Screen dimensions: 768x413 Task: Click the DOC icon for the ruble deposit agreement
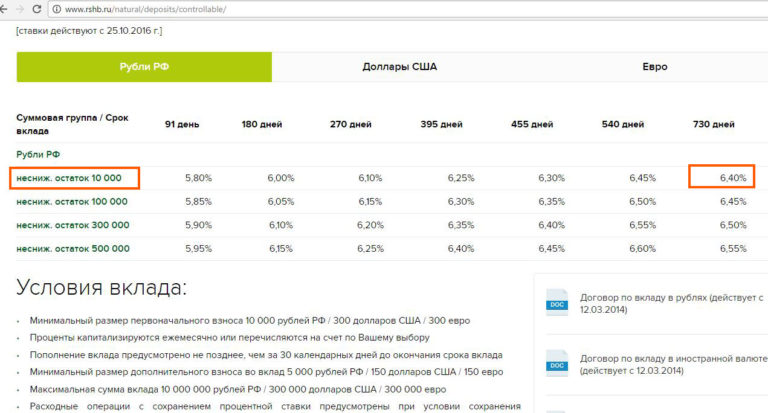tap(556, 305)
